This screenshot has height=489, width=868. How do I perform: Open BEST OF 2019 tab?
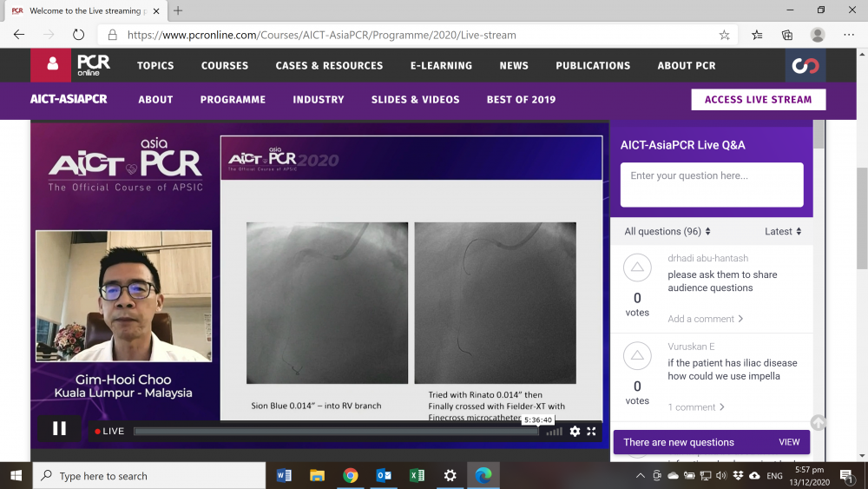point(521,100)
